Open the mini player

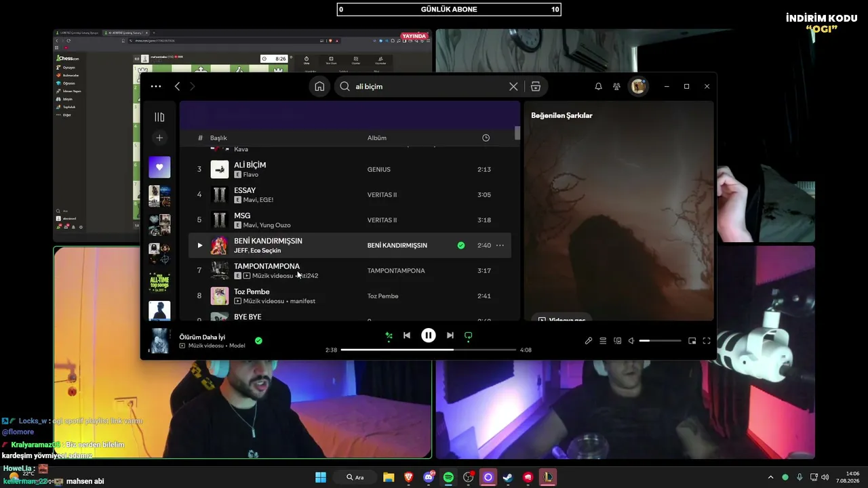(692, 341)
